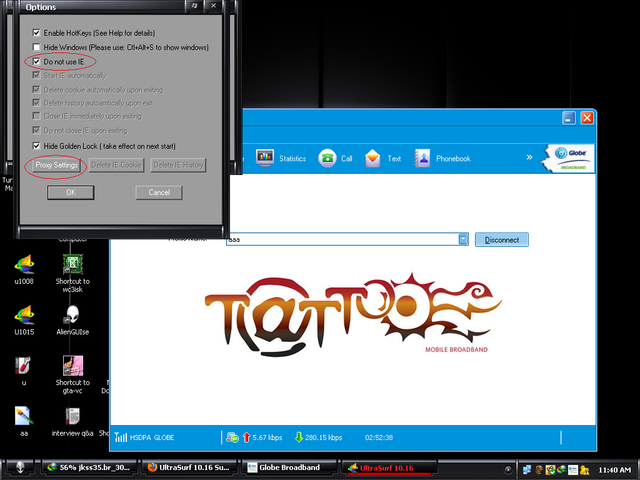Open the Call phone icon
The image size is (640, 480).
click(327, 158)
